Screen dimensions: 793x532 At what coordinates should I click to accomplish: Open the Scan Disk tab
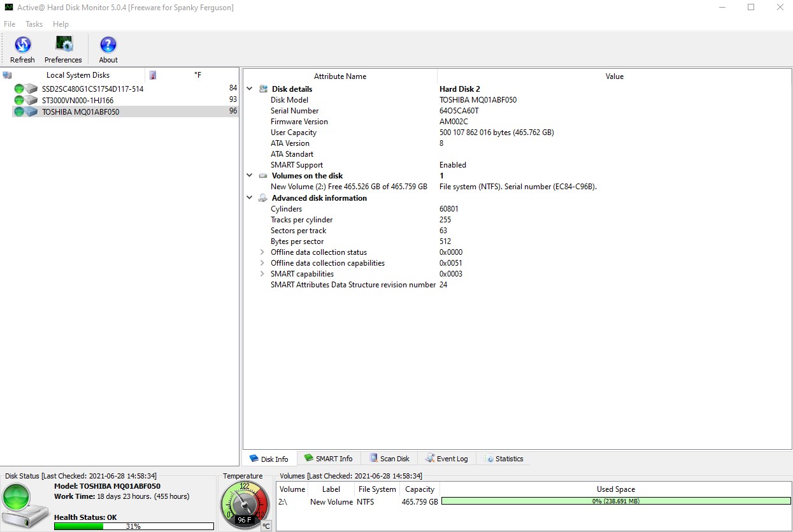coord(389,458)
